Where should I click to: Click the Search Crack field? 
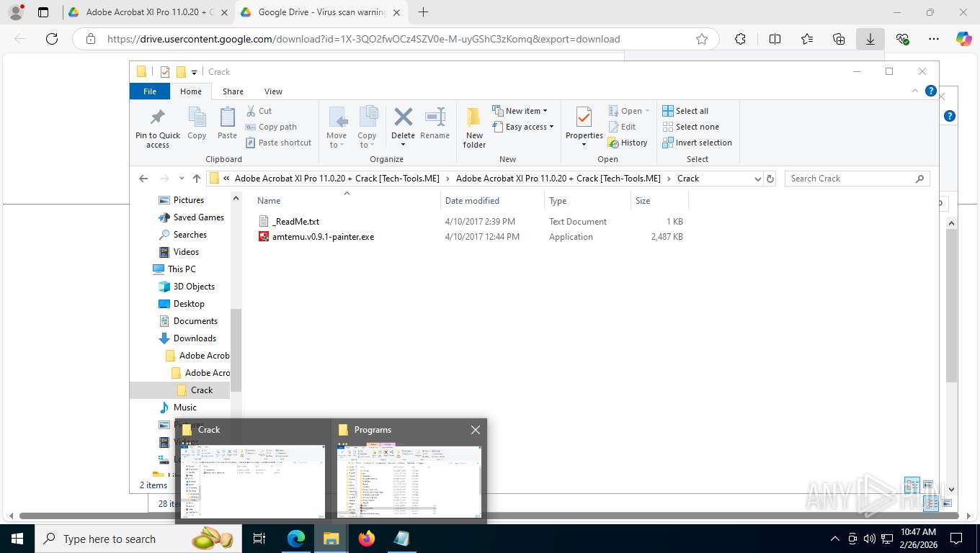point(857,179)
